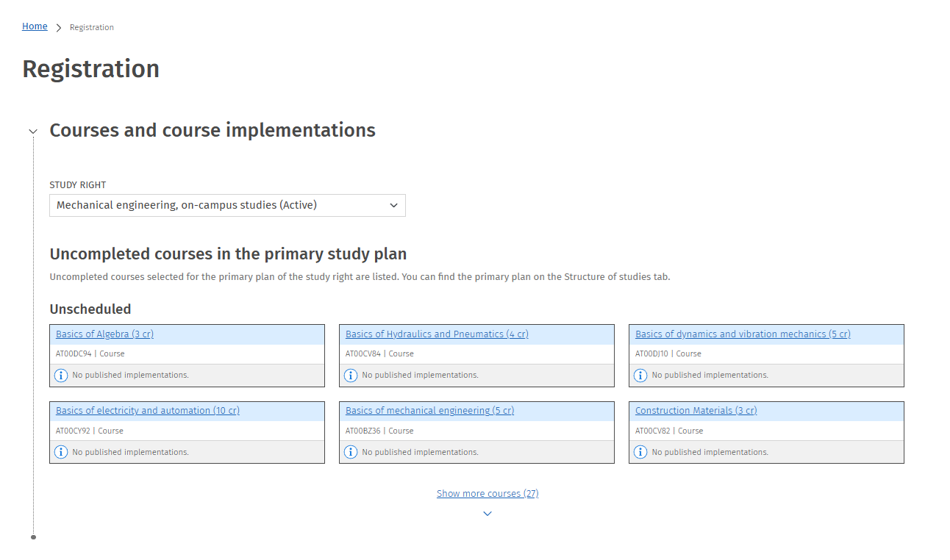Collapse Courses and course implementations section
Screen dimensions: 950x560
(32, 132)
